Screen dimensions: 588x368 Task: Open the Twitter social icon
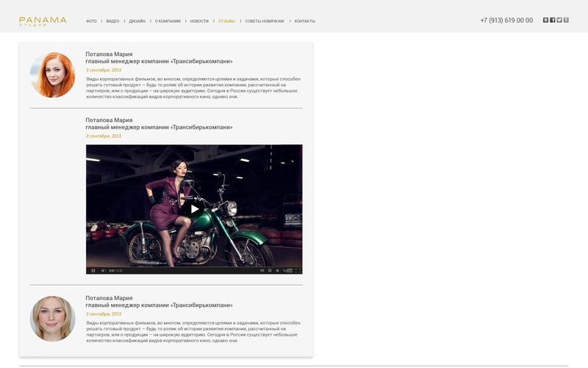tap(559, 20)
